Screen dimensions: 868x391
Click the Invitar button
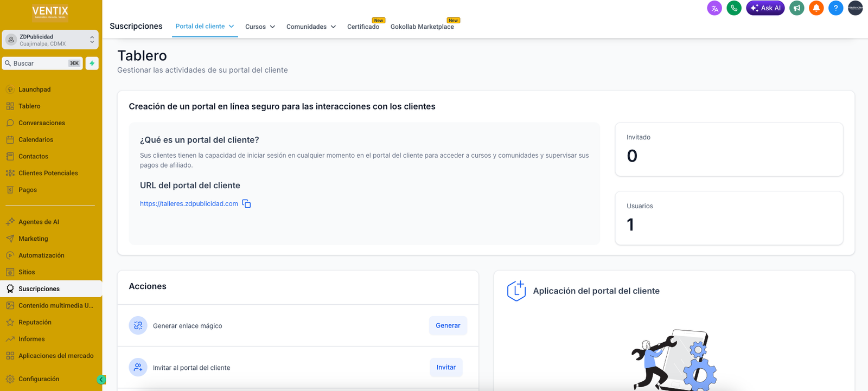pyautogui.click(x=446, y=367)
